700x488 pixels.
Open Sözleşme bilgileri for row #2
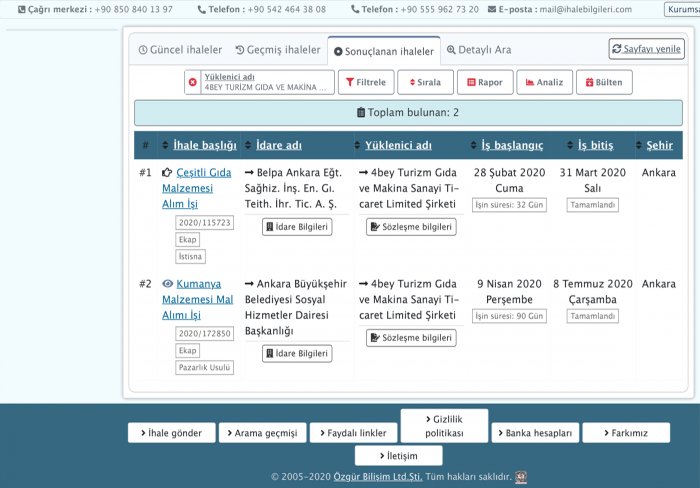tap(411, 338)
